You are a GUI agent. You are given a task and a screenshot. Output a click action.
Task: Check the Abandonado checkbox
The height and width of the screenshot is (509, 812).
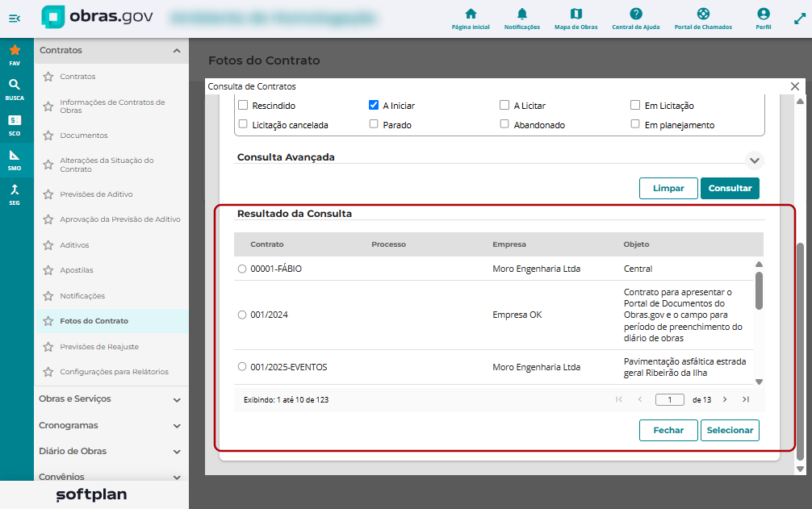click(504, 124)
